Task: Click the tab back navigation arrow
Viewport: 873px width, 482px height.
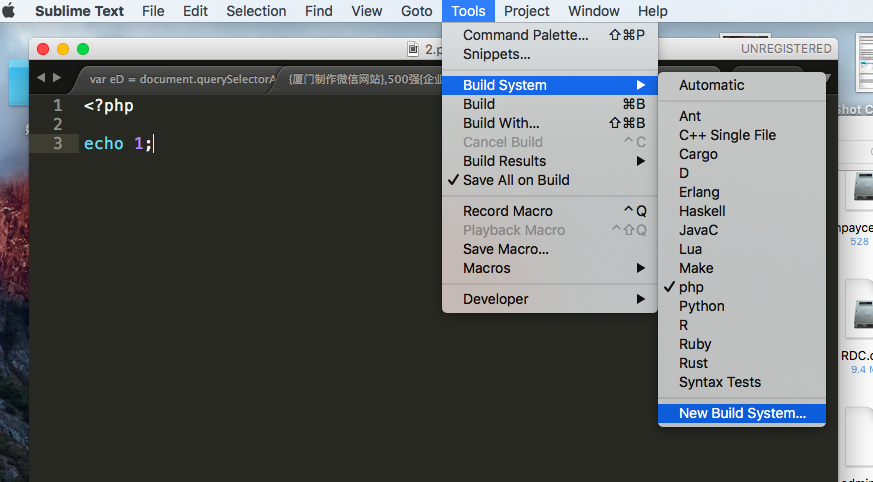Action: point(40,78)
